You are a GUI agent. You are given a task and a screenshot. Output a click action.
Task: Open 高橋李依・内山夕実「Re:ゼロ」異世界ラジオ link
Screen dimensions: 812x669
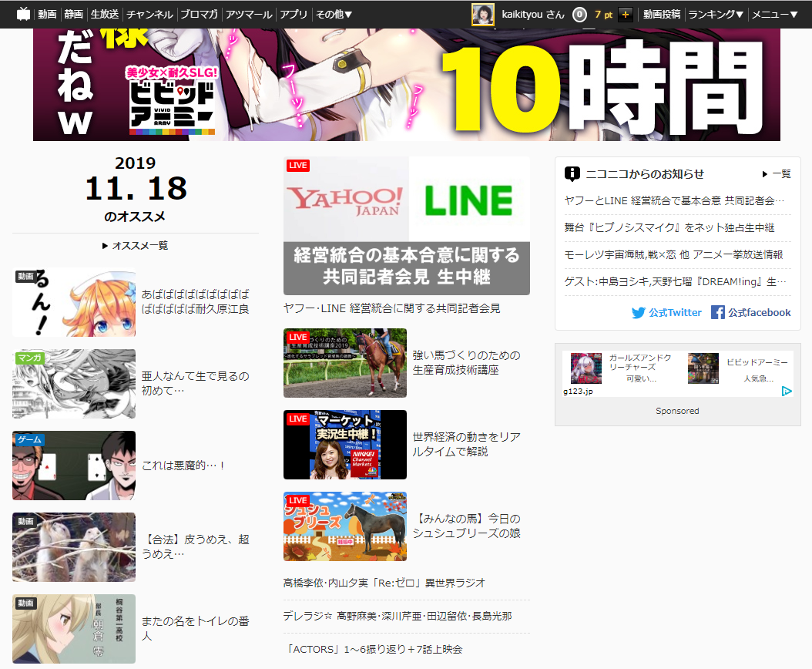tap(384, 583)
